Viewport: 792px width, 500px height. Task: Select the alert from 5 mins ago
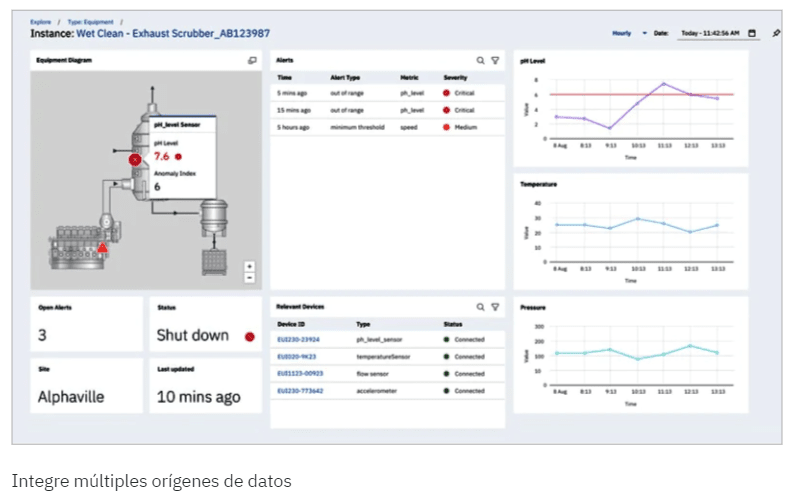click(x=387, y=93)
